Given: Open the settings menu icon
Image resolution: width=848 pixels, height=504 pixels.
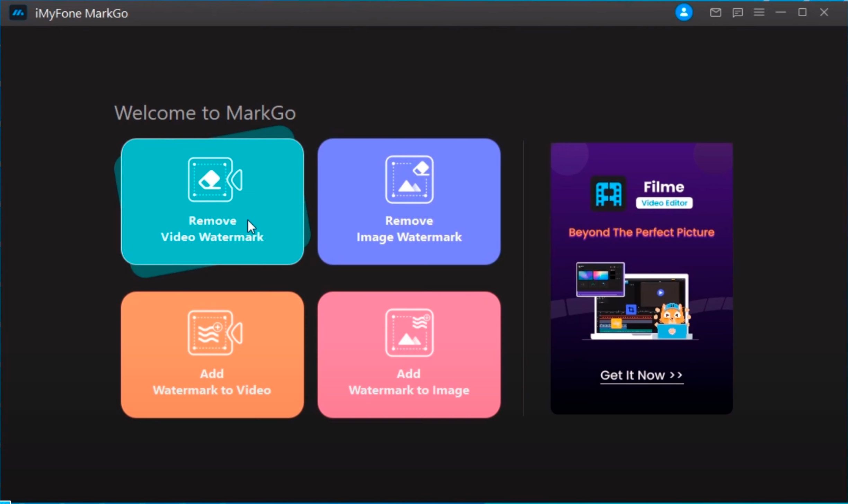Looking at the screenshot, I should click(759, 12).
